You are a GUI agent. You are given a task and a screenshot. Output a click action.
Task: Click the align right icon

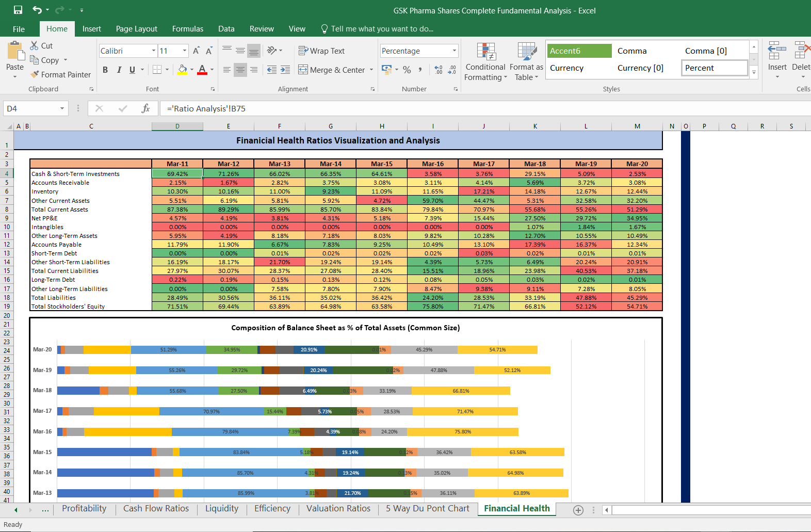pos(254,70)
